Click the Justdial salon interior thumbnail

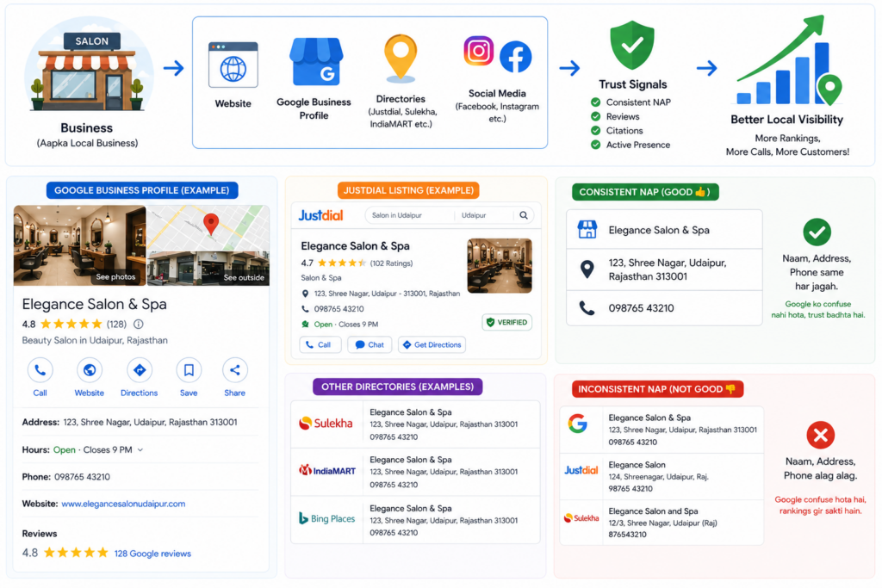coord(500,265)
